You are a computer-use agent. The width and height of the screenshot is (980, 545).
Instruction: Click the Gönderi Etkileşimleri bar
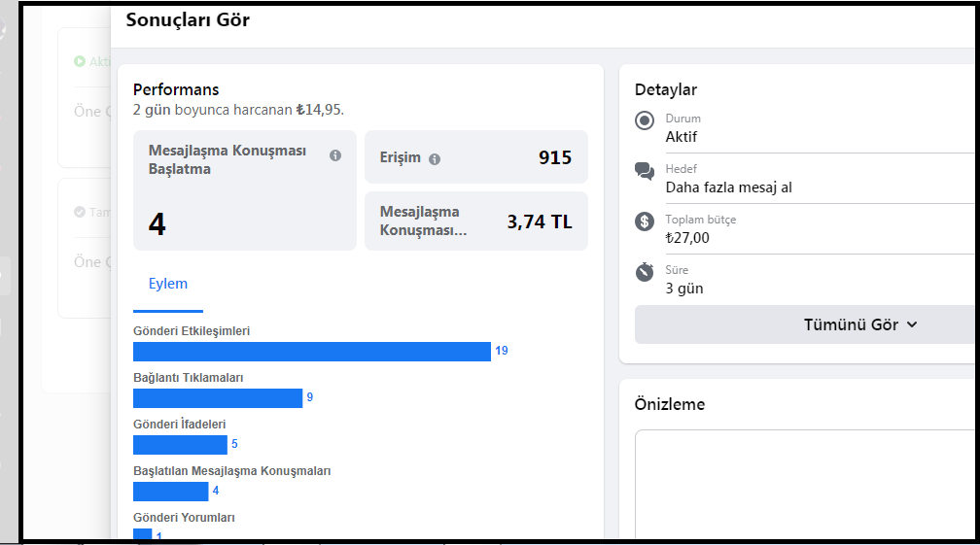pyautogui.click(x=312, y=352)
